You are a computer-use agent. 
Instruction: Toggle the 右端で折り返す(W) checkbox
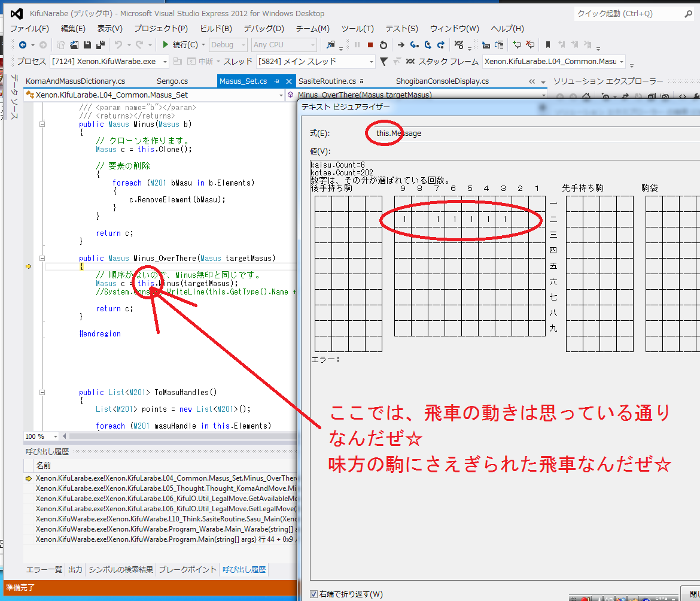[314, 594]
